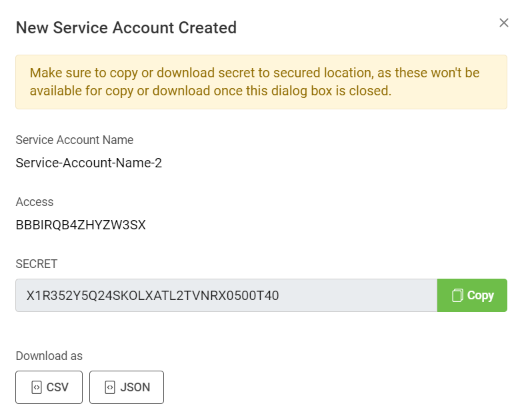The image size is (524, 420).
Task: Click the yellow warning message banner
Action: [x=261, y=82]
